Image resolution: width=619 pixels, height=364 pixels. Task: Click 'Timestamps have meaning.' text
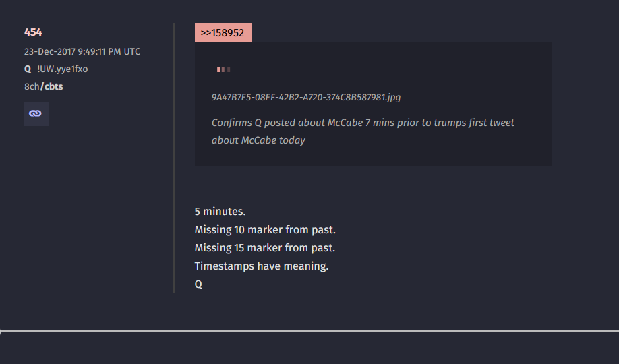click(x=261, y=266)
